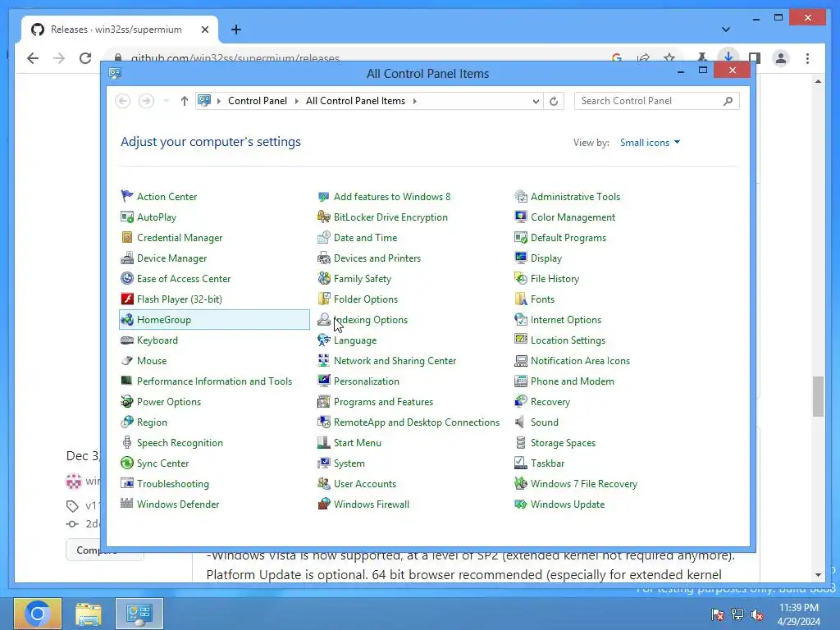Open the Chrome profile avatar icon

pos(781,58)
